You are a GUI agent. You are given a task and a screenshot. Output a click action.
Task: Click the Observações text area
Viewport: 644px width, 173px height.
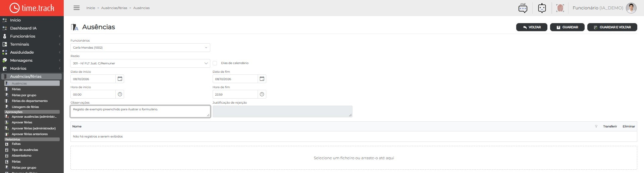140,111
